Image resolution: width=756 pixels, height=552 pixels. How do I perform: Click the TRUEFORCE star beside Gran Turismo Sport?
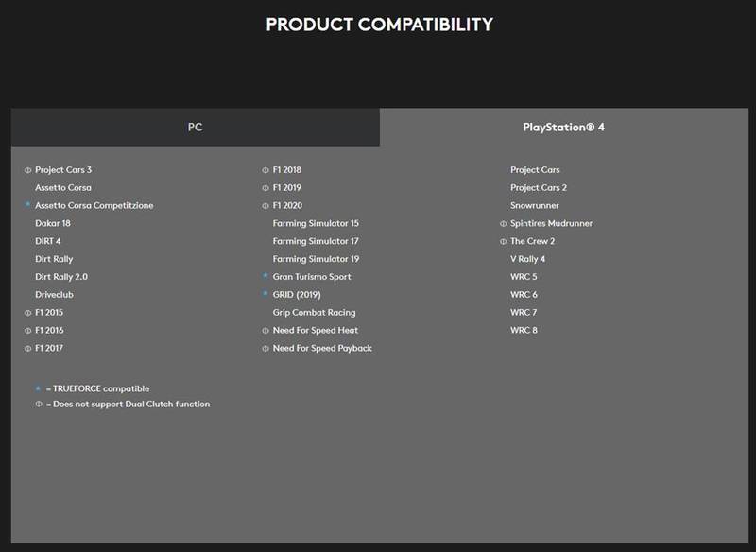[266, 276]
